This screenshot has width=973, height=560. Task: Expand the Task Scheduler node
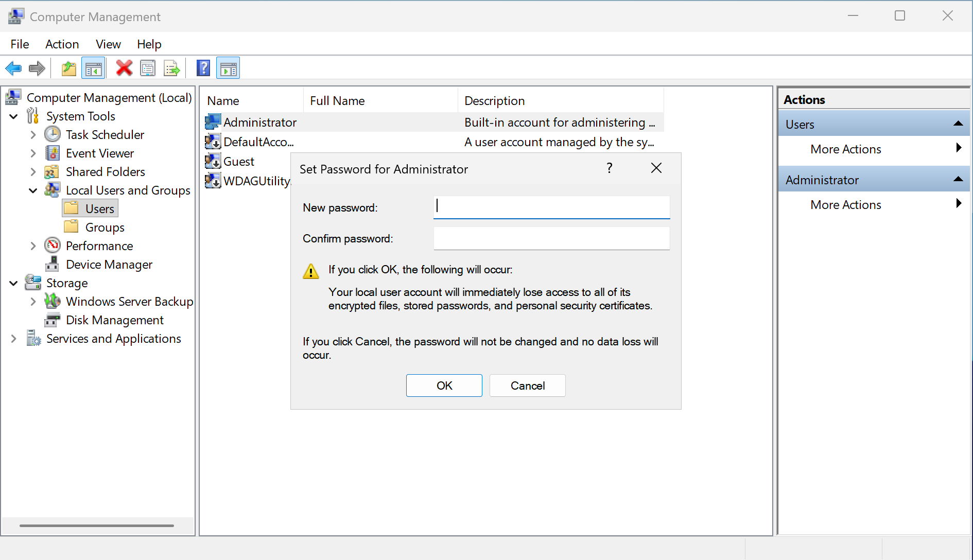click(33, 135)
